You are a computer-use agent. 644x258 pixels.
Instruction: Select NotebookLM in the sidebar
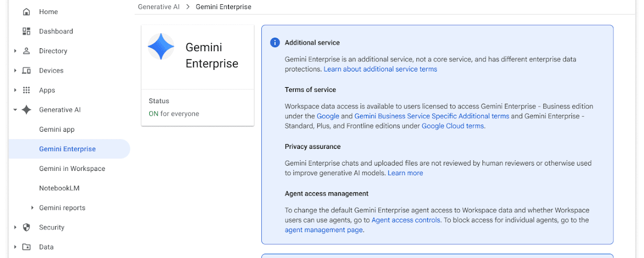pos(59,188)
